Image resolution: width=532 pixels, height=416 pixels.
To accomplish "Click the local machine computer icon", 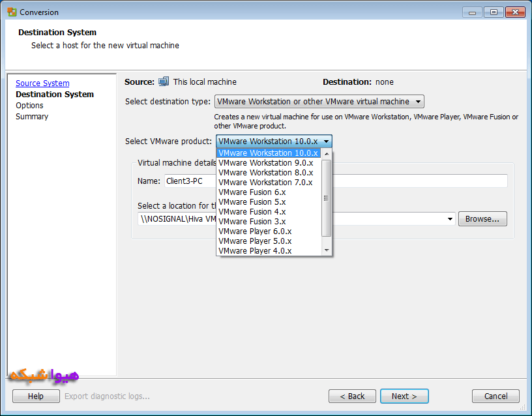I will click(164, 82).
